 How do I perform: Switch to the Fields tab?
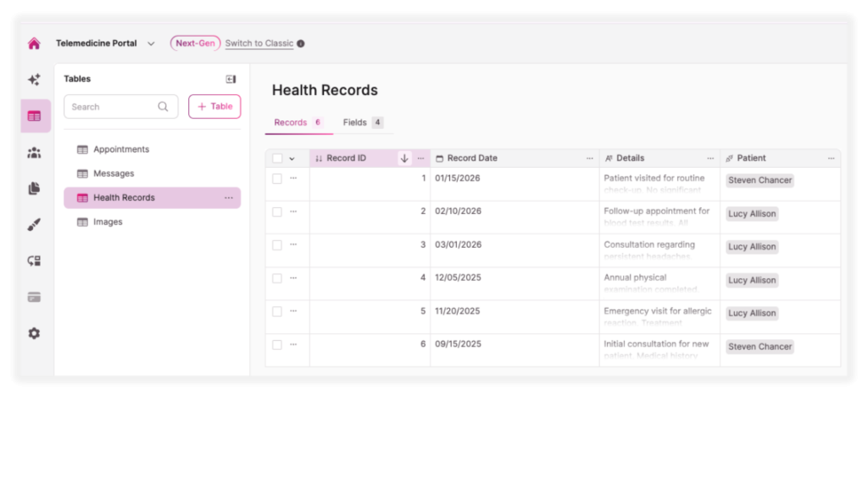354,122
